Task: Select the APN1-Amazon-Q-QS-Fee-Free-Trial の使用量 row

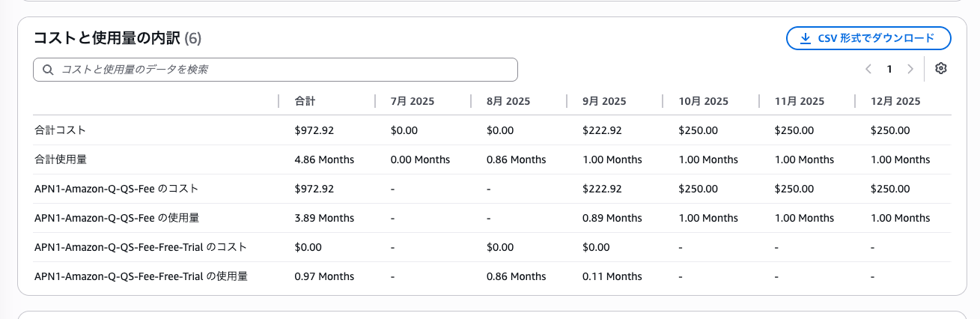Action: (x=492, y=276)
